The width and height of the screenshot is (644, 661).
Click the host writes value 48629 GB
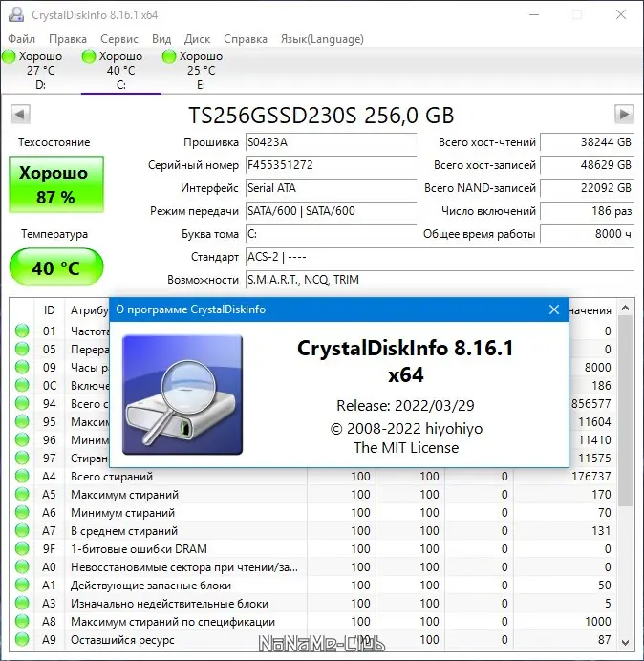click(x=587, y=165)
